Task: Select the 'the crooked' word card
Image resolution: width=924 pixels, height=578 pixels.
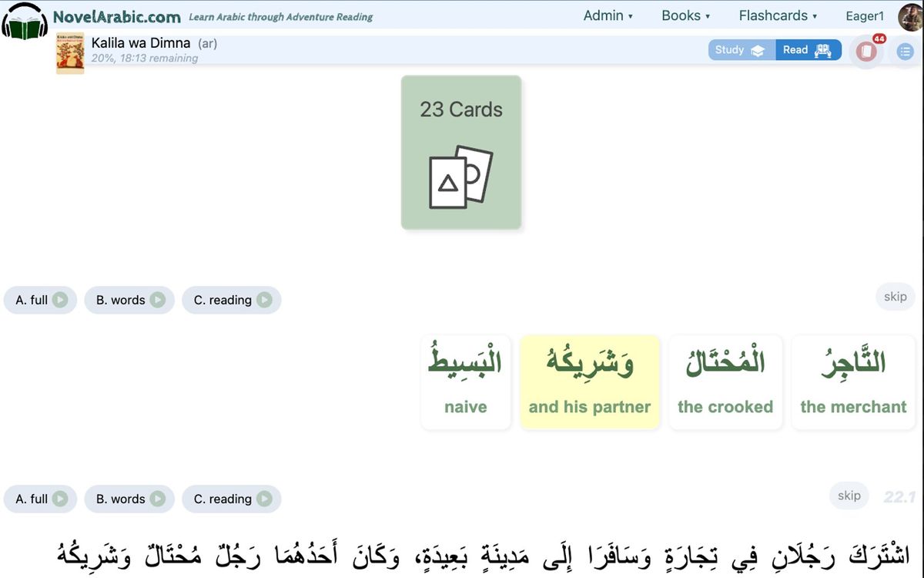Action: pyautogui.click(x=725, y=382)
